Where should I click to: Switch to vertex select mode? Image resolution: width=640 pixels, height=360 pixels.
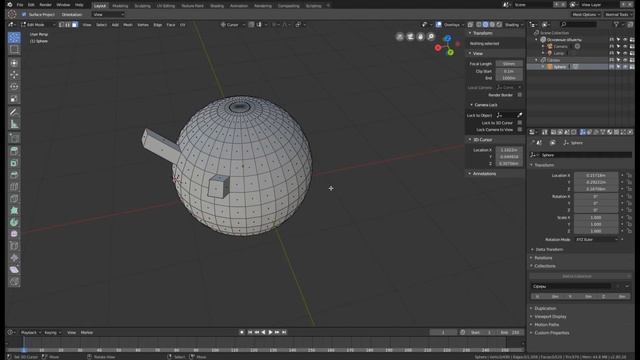click(61, 24)
